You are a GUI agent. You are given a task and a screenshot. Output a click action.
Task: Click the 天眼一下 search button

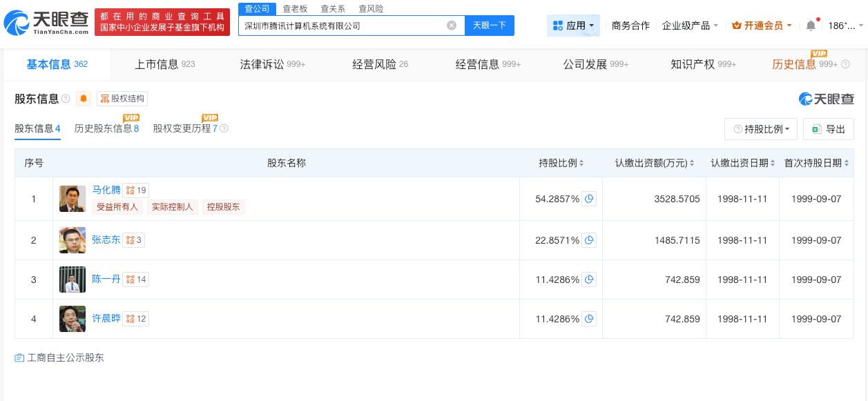click(x=490, y=25)
